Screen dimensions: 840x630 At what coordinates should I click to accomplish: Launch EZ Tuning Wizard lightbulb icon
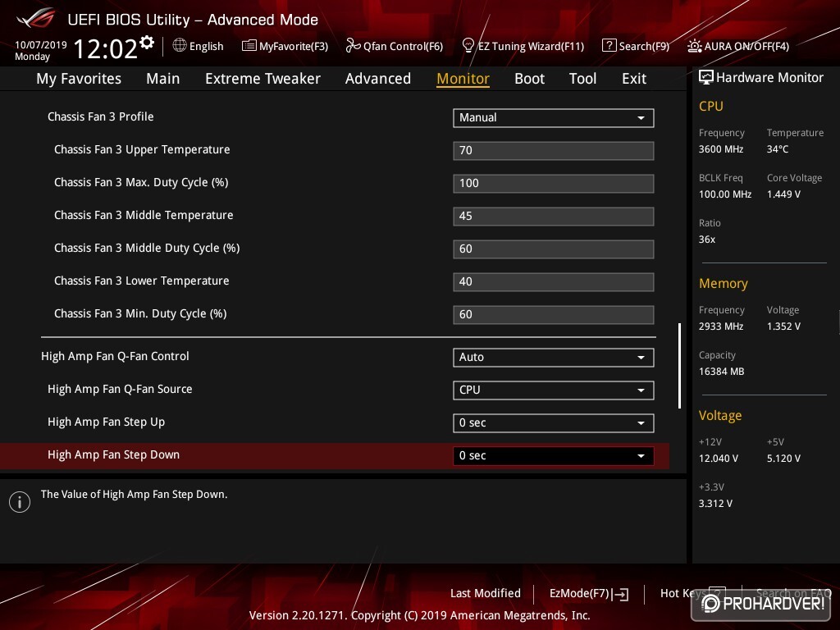coord(468,46)
